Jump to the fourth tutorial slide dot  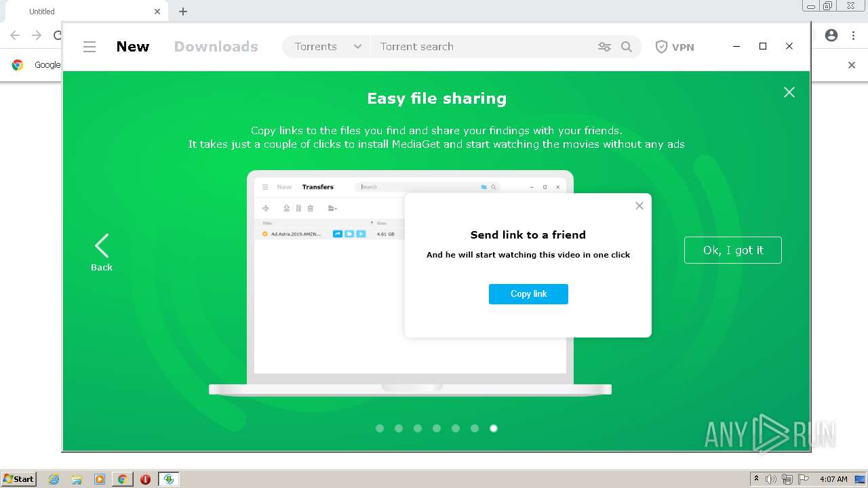tap(437, 428)
